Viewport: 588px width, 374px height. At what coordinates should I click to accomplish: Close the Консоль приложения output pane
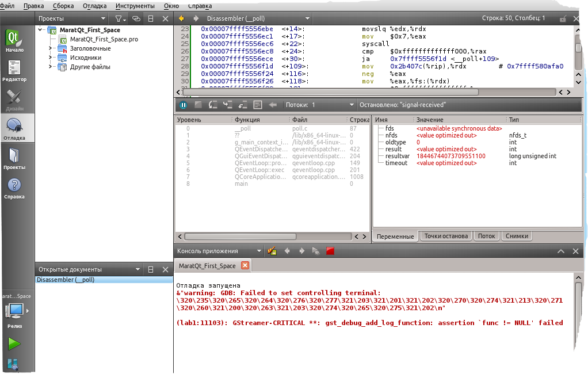pyautogui.click(x=575, y=251)
